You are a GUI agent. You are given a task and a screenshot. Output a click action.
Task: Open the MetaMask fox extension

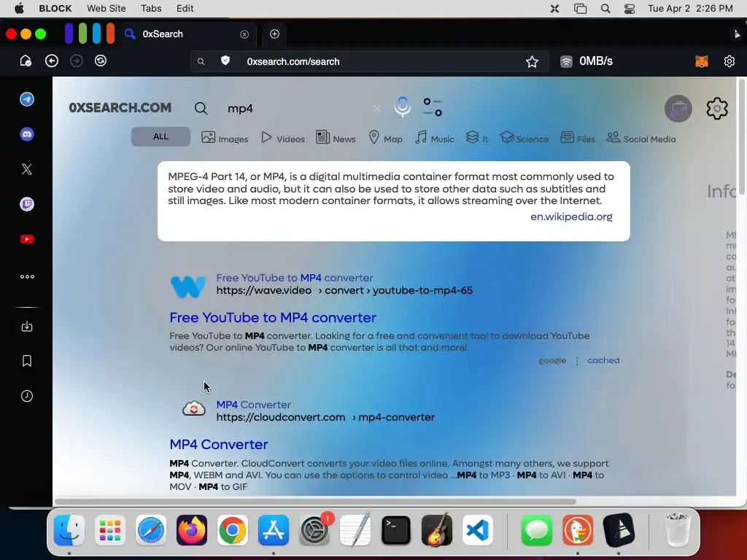(702, 61)
